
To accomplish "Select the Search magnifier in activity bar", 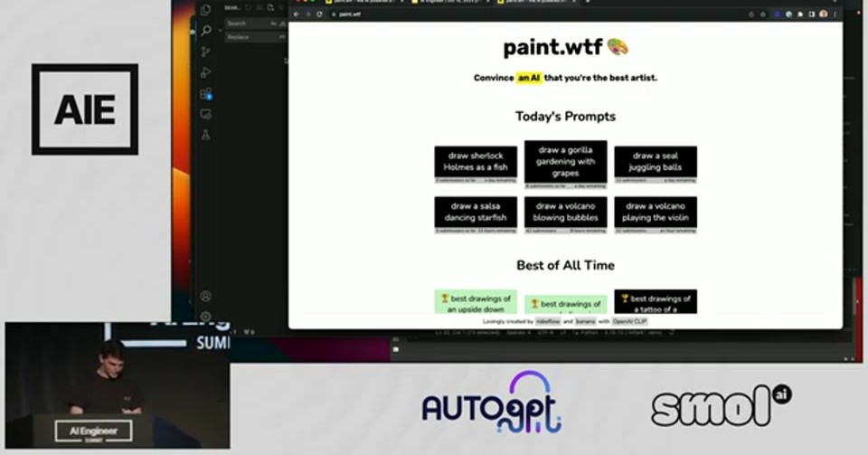I will 206,31.
